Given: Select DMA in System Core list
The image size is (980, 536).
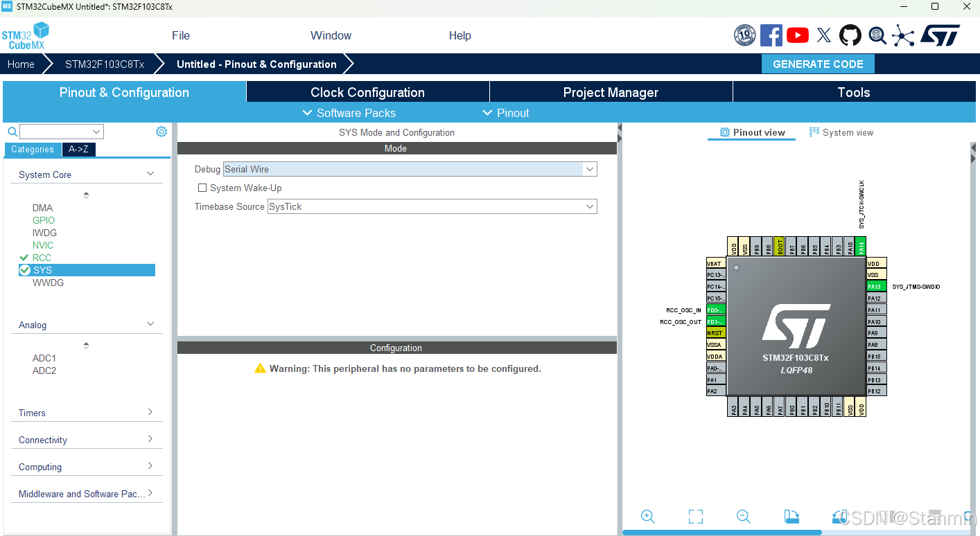Looking at the screenshot, I should tap(42, 208).
